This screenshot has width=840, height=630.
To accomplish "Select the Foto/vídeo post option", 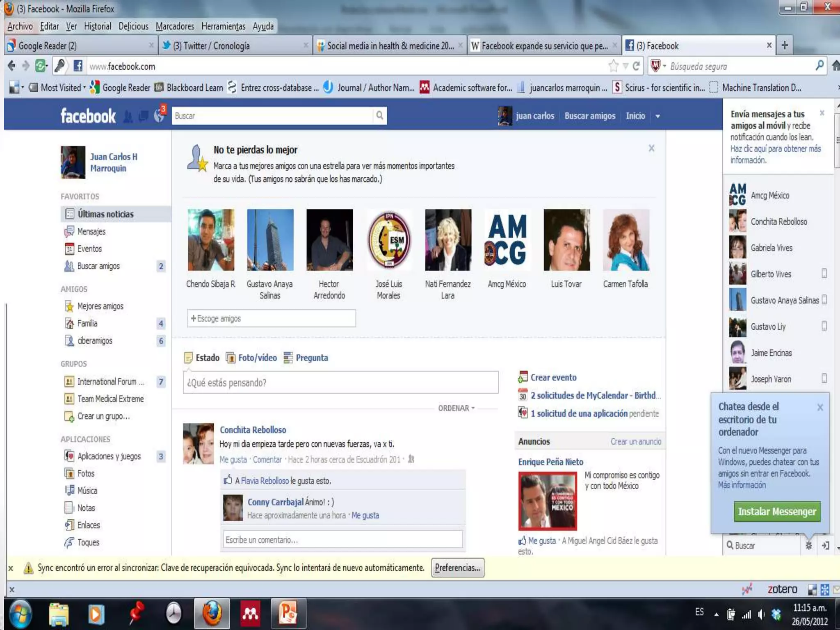I will point(257,358).
